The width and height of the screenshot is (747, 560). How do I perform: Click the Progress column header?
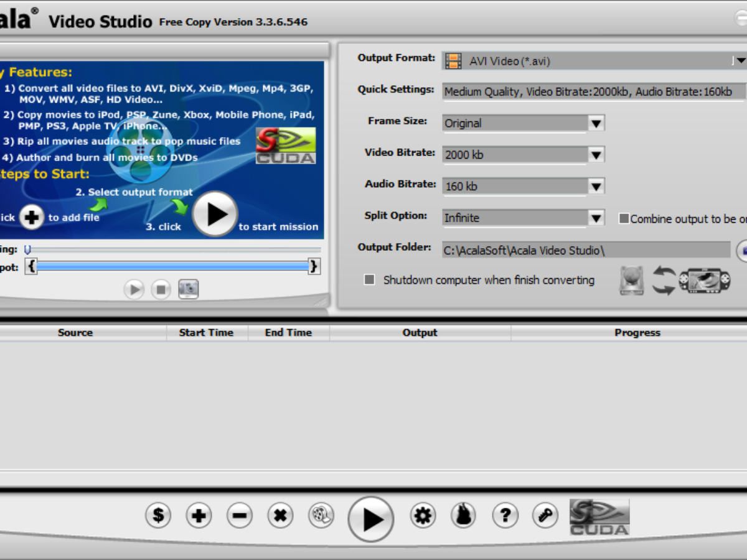coord(637,333)
